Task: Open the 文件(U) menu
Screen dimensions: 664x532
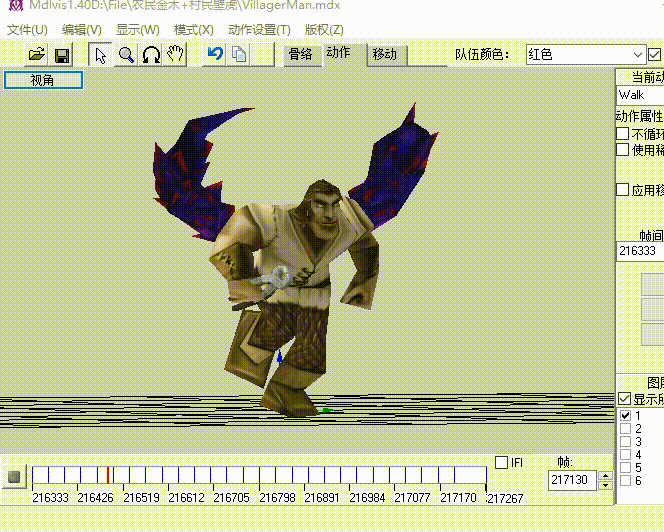Action: [27, 30]
